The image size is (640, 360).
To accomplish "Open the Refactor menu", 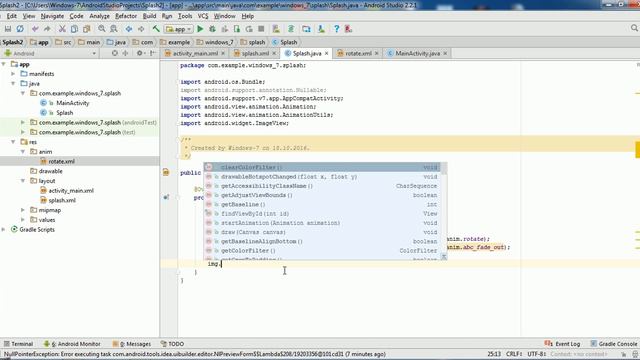I will tap(126, 16).
